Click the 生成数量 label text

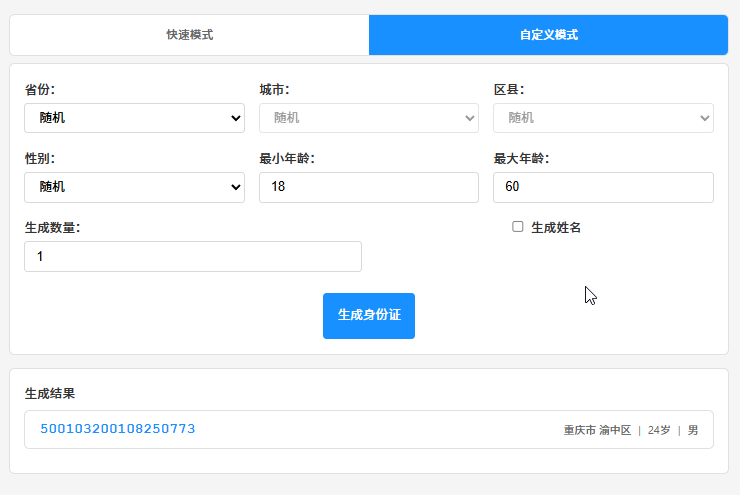click(x=52, y=228)
